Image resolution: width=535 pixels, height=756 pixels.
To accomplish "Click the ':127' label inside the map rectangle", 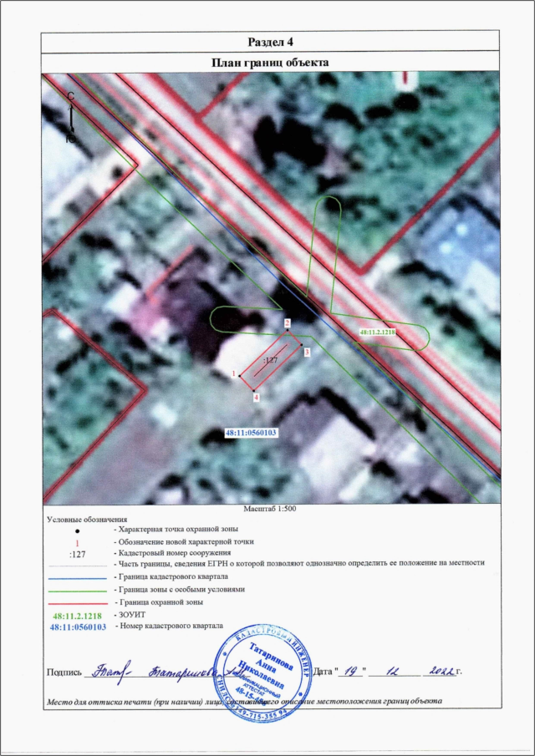I will coord(270,359).
